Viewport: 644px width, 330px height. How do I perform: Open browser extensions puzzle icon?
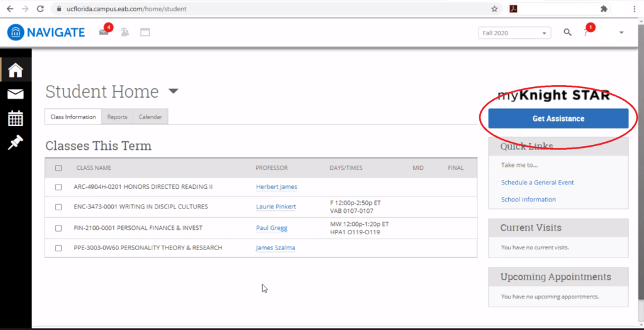pos(603,9)
